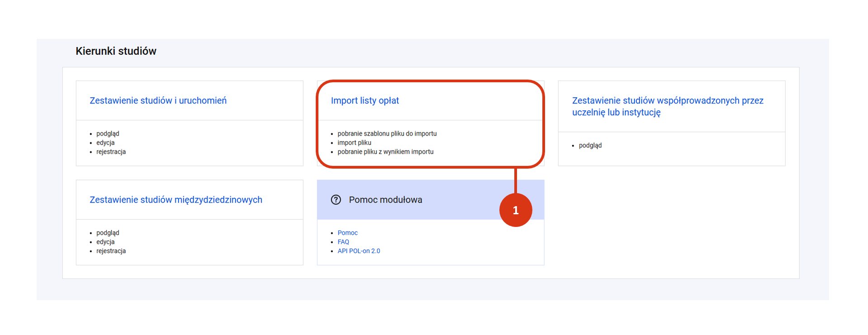Open the FAQ link
This screenshot has height=335, width=868.
pyautogui.click(x=343, y=242)
